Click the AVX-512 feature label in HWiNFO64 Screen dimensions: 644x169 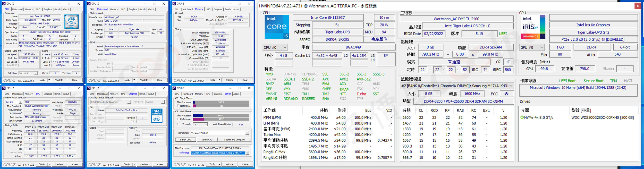click(363, 79)
